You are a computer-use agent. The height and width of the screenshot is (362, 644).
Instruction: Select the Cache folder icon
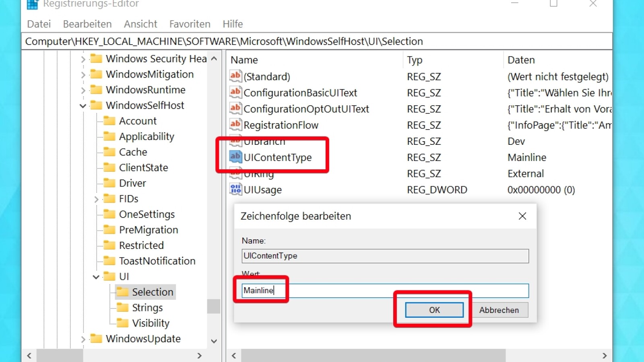tap(109, 152)
